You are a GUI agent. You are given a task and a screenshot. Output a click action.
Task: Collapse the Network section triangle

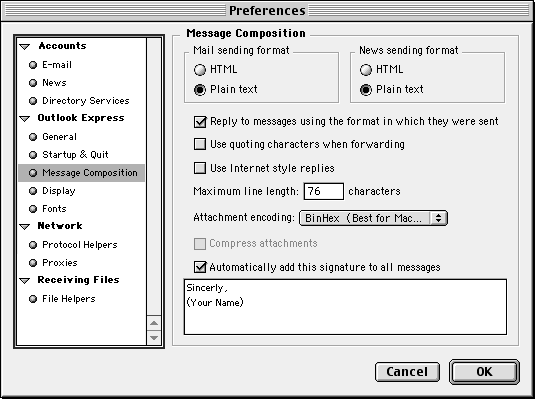25,227
